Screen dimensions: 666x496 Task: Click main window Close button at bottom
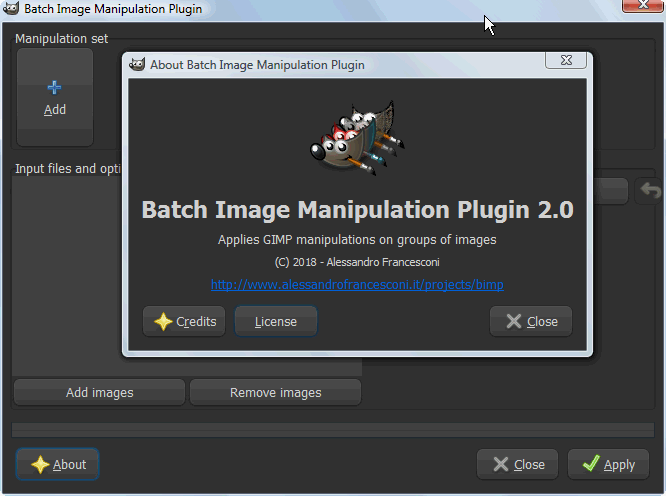(517, 464)
